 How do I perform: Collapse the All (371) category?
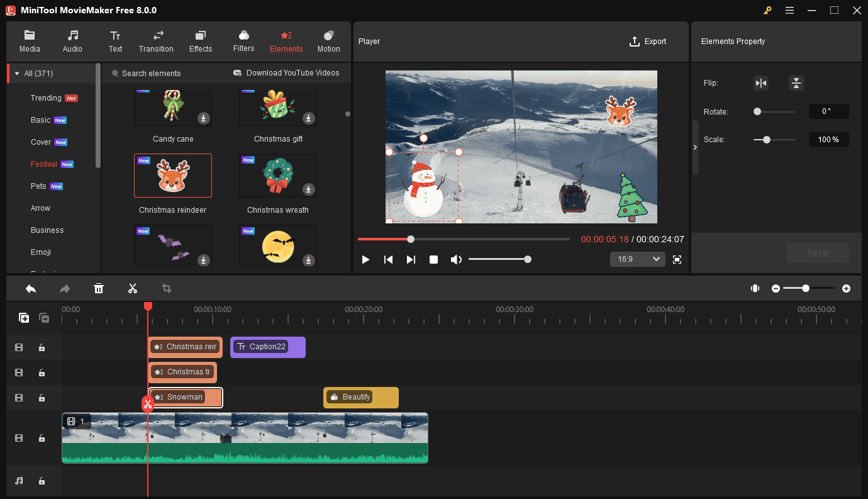point(17,74)
